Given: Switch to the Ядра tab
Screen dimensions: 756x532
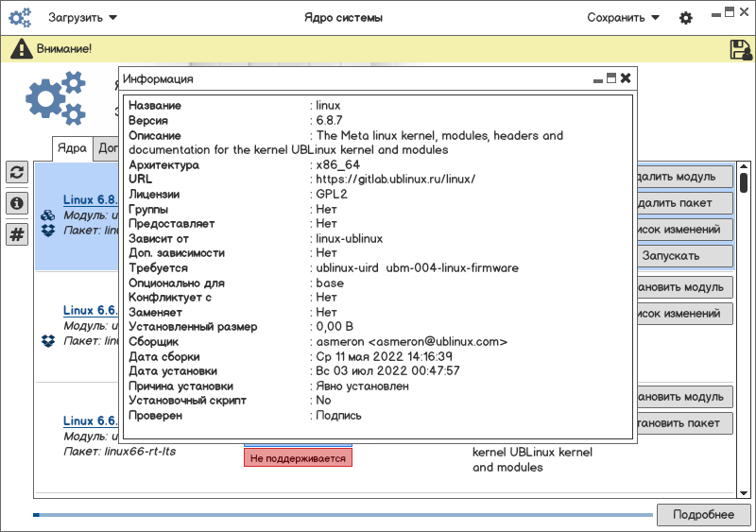Looking at the screenshot, I should 73,148.
